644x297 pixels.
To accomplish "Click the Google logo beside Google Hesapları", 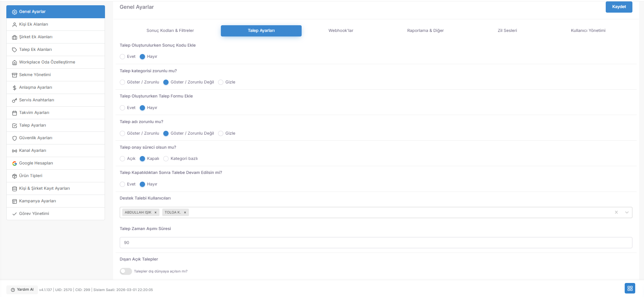I will pyautogui.click(x=14, y=163).
